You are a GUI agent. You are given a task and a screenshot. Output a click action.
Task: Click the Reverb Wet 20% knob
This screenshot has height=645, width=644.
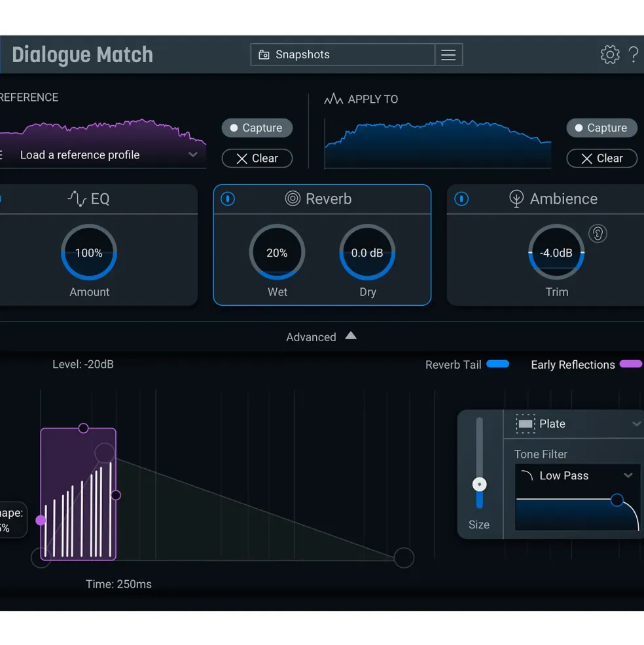coord(277,252)
